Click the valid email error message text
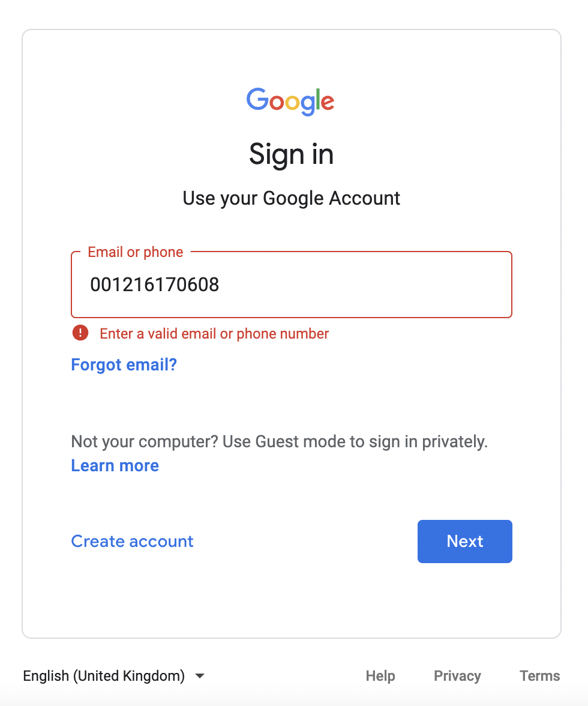Viewport: 588px width, 706px height. (x=214, y=334)
